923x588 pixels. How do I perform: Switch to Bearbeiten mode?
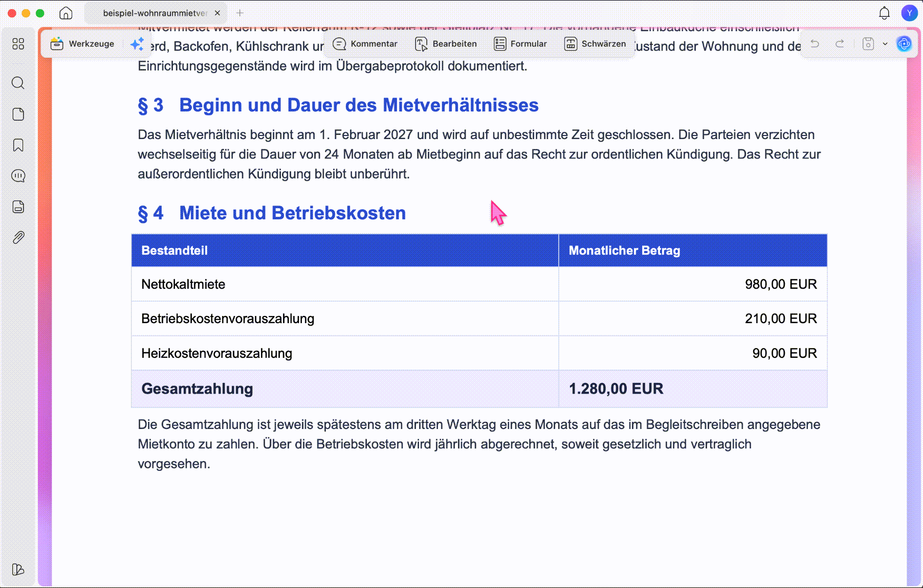coord(446,44)
